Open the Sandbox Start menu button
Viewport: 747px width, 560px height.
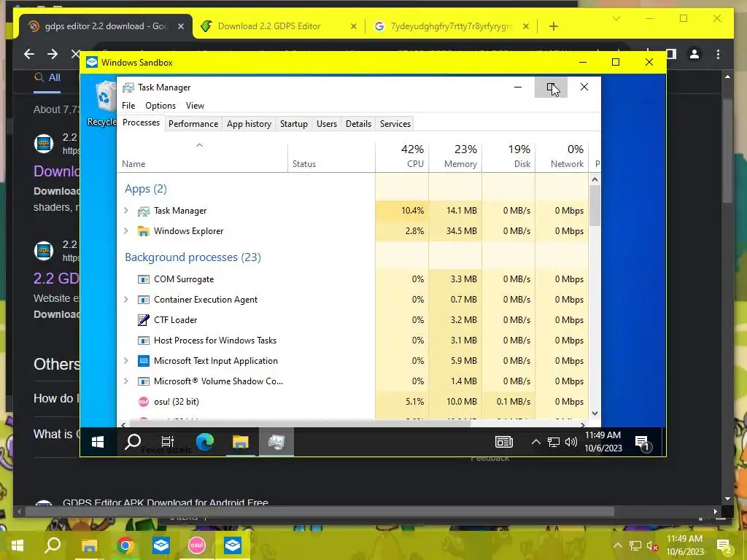click(98, 443)
